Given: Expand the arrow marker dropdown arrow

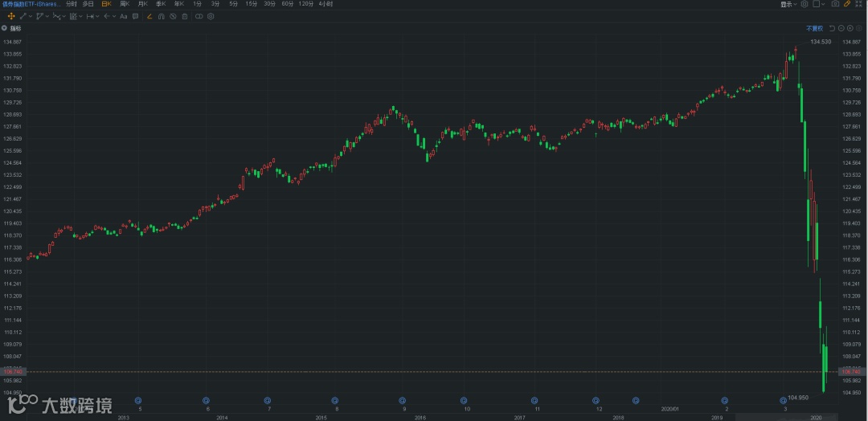Looking at the screenshot, I should (114, 16).
